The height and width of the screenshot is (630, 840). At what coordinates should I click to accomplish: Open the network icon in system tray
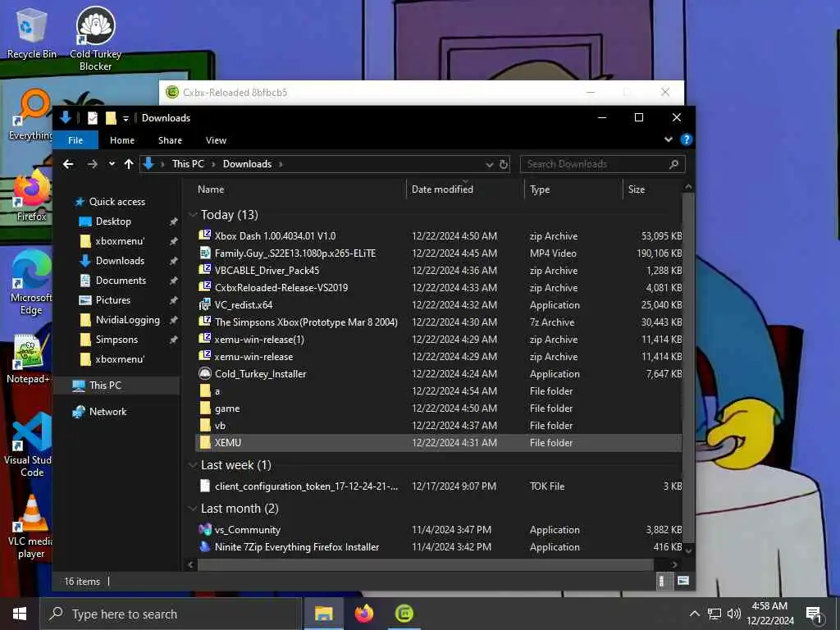[714, 614]
